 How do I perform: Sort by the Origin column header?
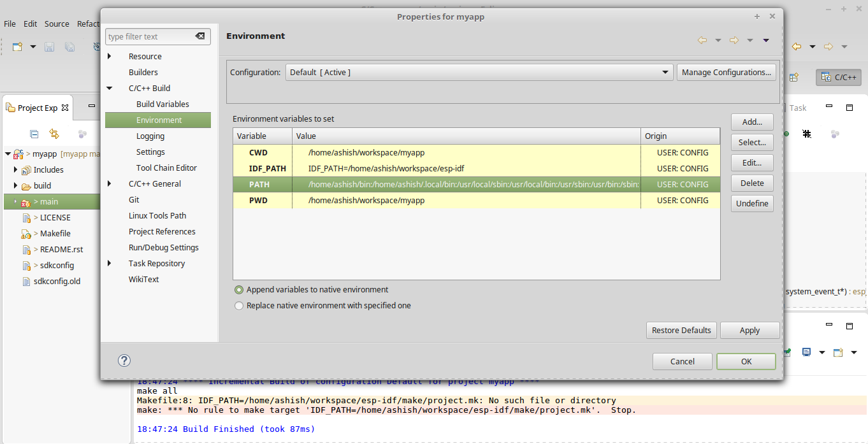click(680, 136)
